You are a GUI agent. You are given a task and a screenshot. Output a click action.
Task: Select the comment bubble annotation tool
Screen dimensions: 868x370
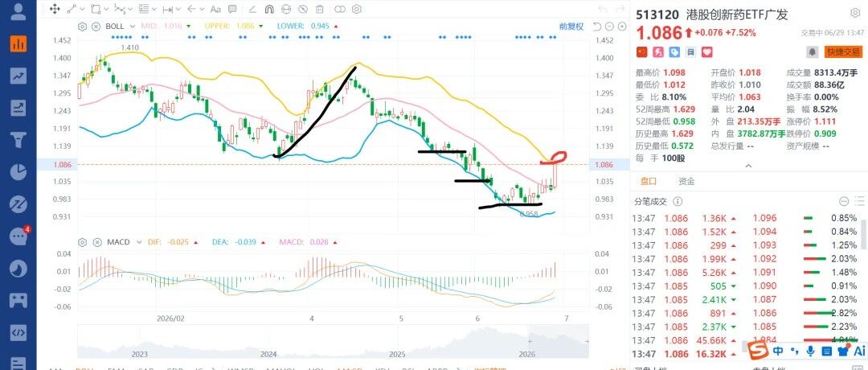pyautogui.click(x=232, y=9)
